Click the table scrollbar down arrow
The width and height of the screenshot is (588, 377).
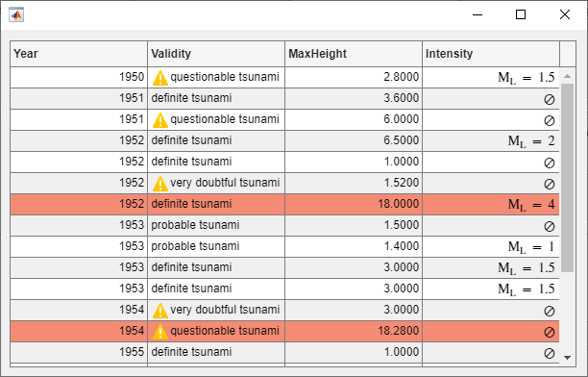click(x=568, y=358)
